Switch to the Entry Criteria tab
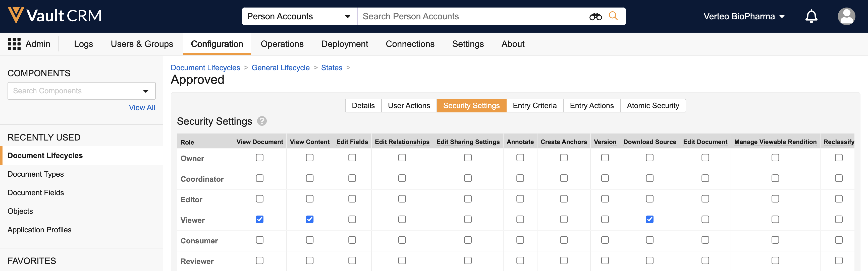 [x=534, y=106]
